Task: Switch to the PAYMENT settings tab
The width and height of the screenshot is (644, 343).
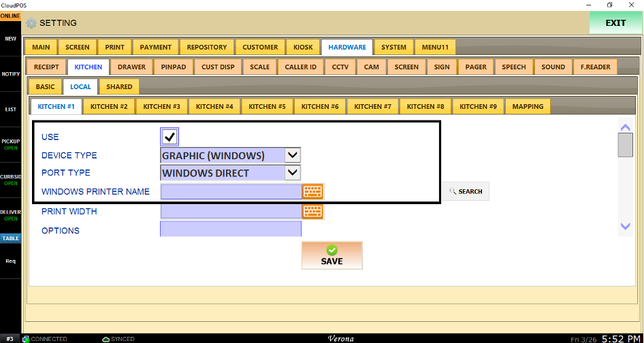Action: [156, 47]
